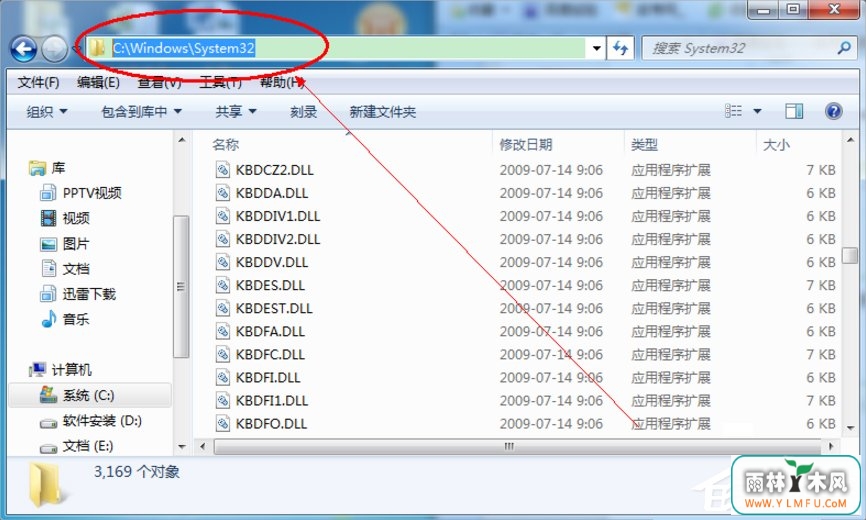
Task: Select 软件安装 (D:) drive
Action: pos(91,421)
